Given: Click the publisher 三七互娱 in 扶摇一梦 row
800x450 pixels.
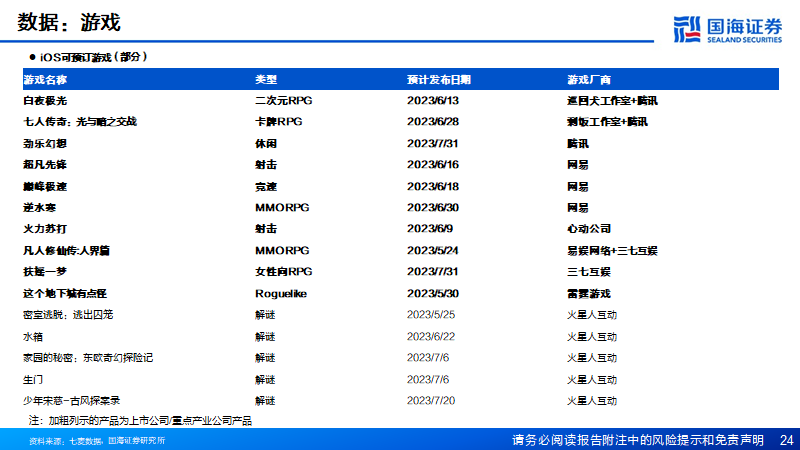Looking at the screenshot, I should (x=589, y=271).
